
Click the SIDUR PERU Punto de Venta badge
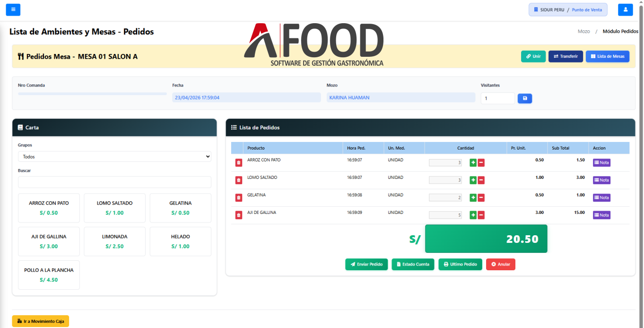[568, 9]
